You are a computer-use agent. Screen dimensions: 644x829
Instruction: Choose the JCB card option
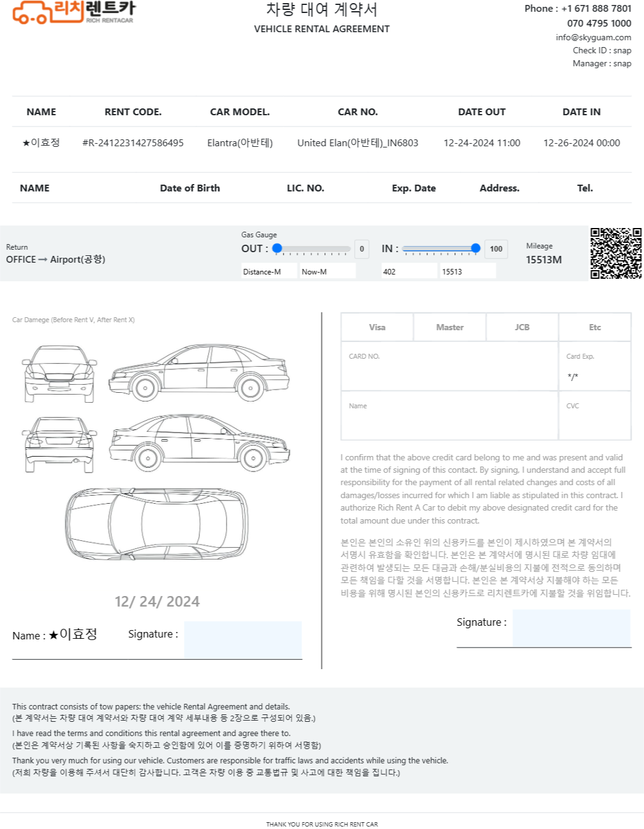point(522,327)
